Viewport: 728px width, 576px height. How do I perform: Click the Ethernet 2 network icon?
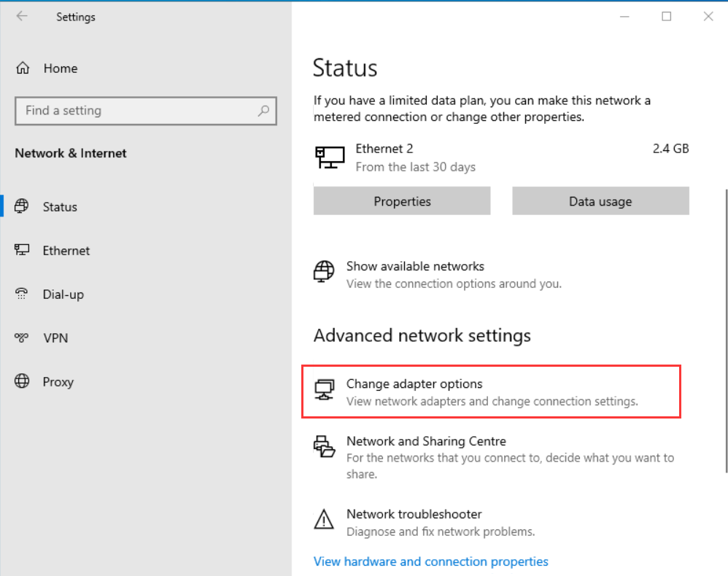330,157
